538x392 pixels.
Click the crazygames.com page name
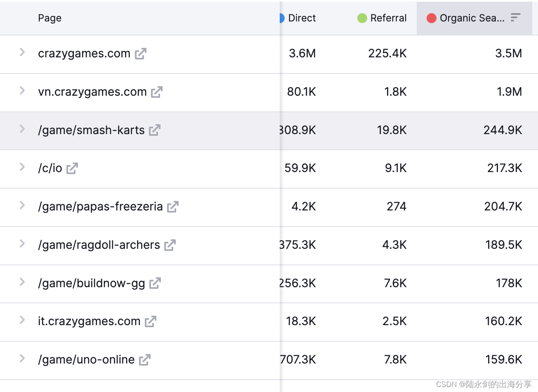point(84,54)
